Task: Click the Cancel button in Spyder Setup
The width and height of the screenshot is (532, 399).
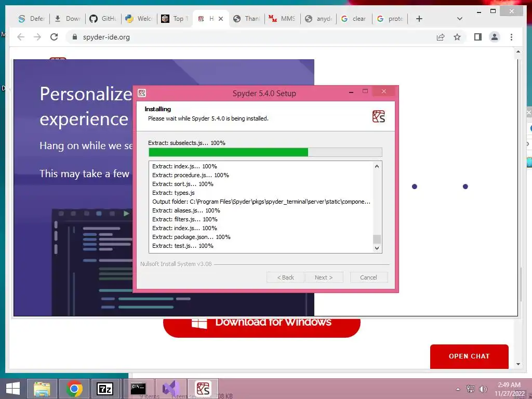Action: click(x=368, y=277)
